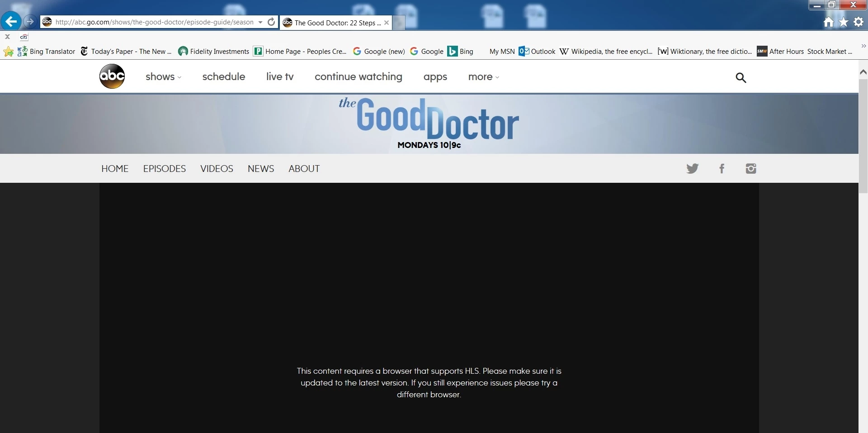
Task: Close the citi toolbar with X
Action: pyautogui.click(x=7, y=37)
